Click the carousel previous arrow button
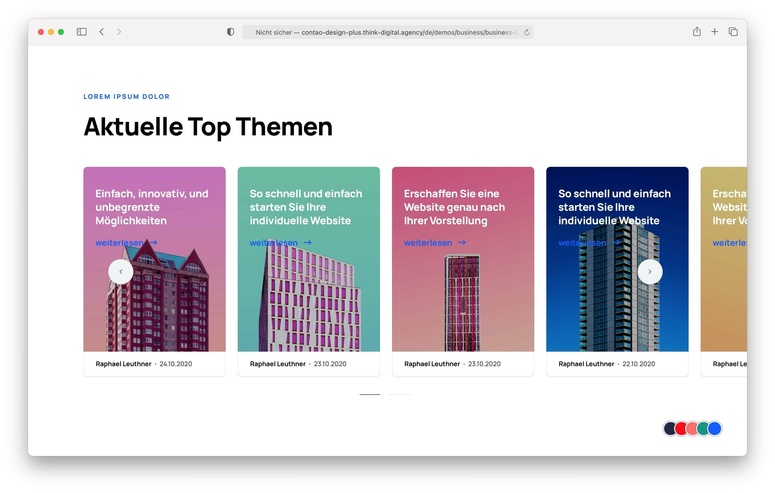The image size is (775, 493). [121, 271]
